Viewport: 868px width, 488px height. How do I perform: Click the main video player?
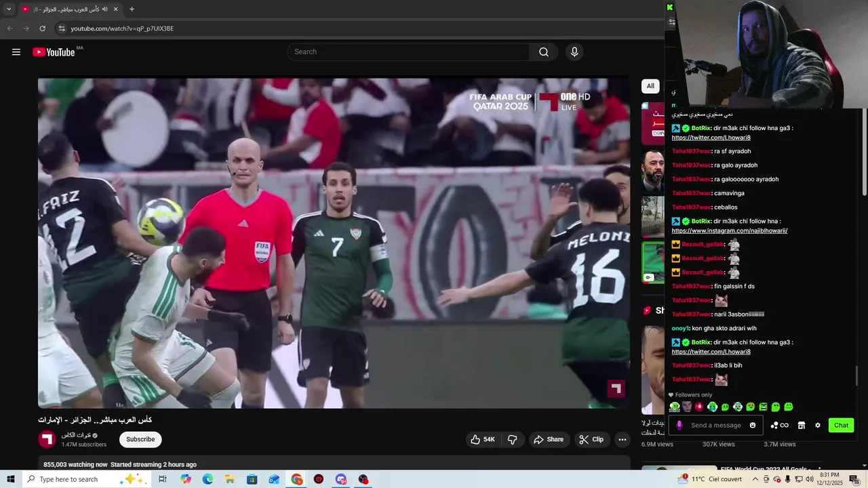334,243
